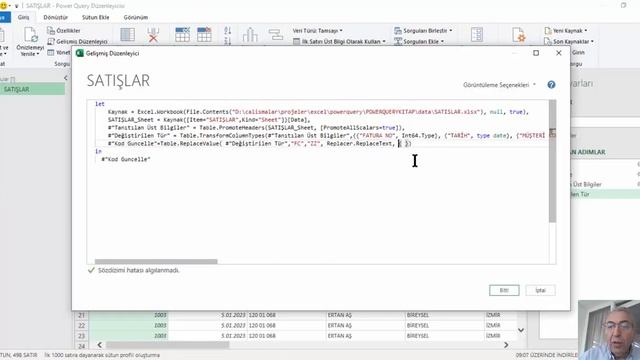Select row number 22 in the grid

click(x=82, y=325)
